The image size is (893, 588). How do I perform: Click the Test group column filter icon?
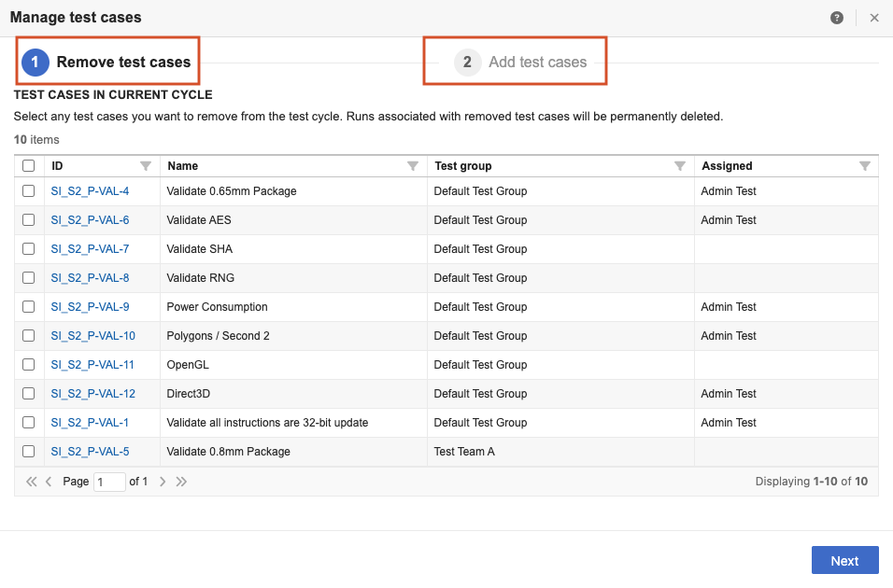click(x=680, y=166)
